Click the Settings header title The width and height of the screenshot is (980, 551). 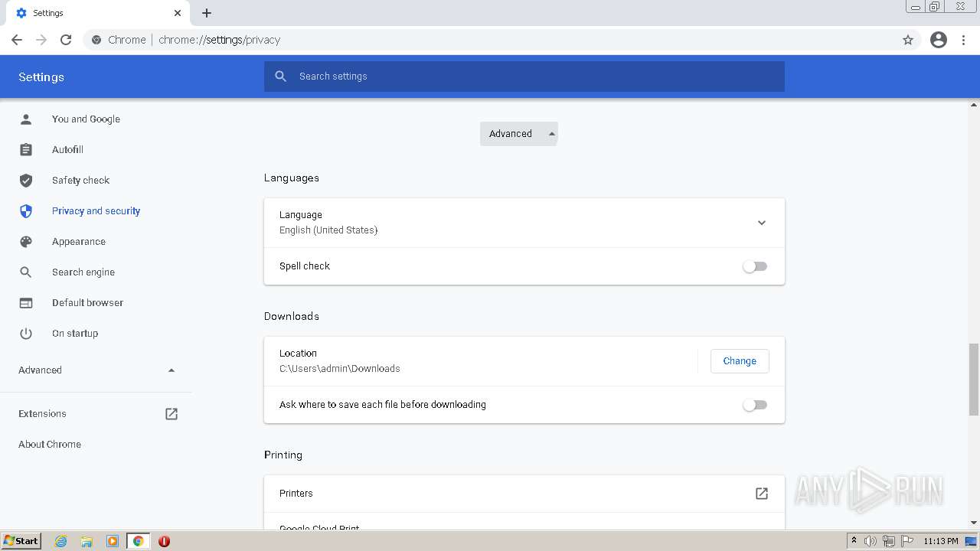coord(41,77)
